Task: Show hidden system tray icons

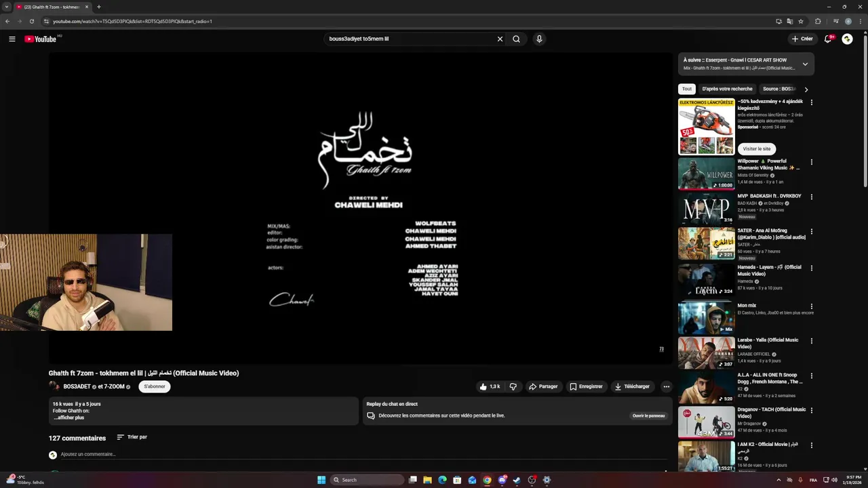Action: click(x=778, y=480)
